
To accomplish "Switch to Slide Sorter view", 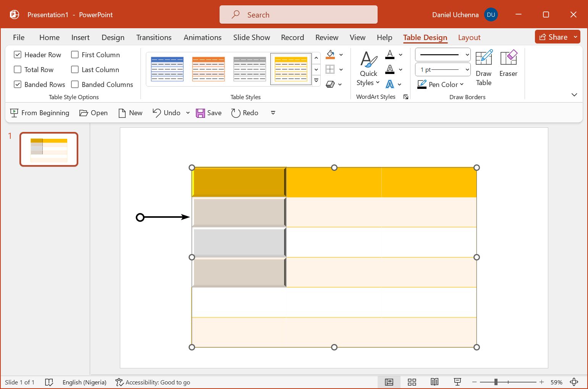I will tap(412, 382).
